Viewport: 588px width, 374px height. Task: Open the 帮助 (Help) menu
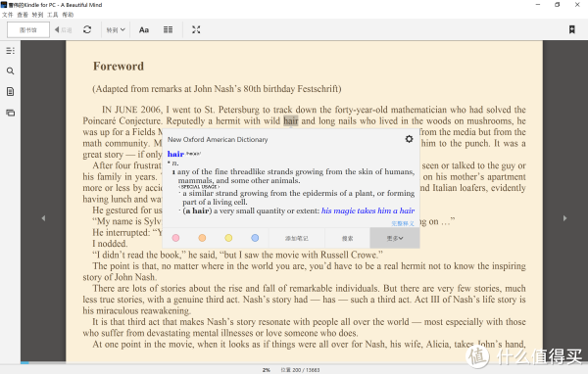coord(68,15)
